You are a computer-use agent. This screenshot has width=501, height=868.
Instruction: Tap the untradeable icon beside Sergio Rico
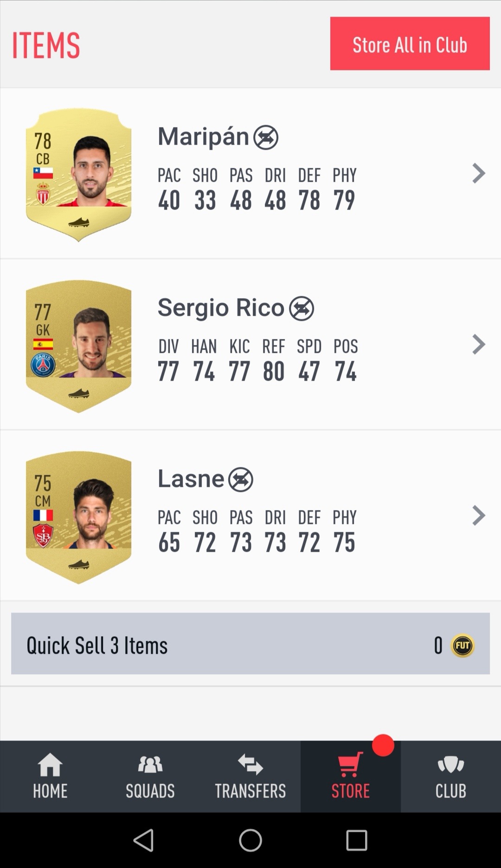coord(302,308)
